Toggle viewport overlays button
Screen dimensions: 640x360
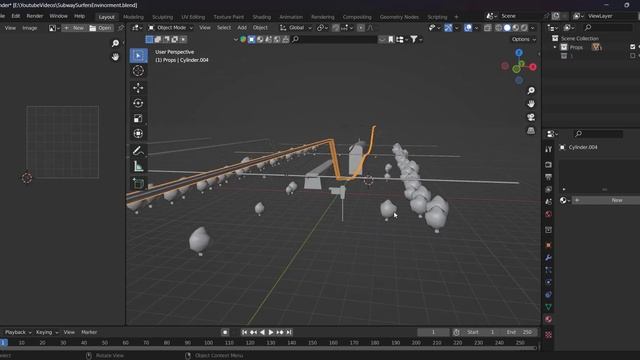click(468, 28)
